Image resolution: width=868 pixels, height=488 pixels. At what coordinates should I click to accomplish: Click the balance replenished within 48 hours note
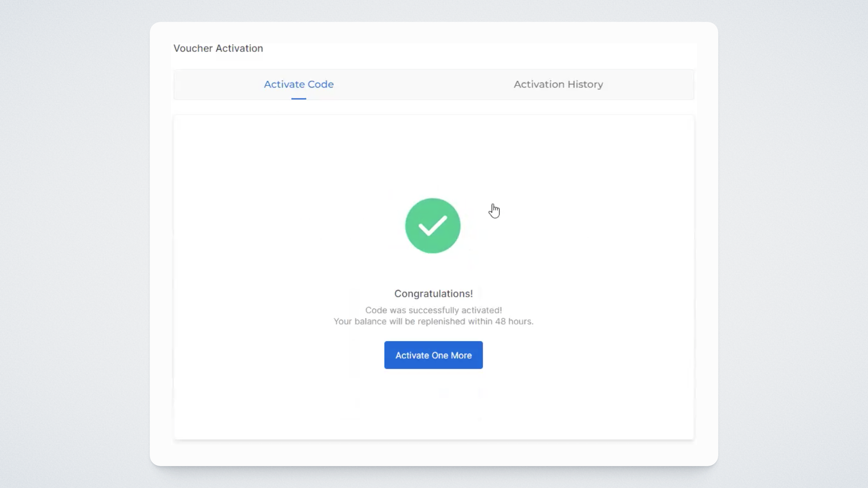[x=433, y=322]
